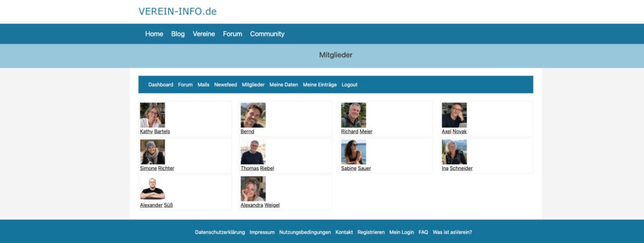Screen dimensions: 644x243
Task: Open Alexander Süß profile photo
Action: pos(152,189)
